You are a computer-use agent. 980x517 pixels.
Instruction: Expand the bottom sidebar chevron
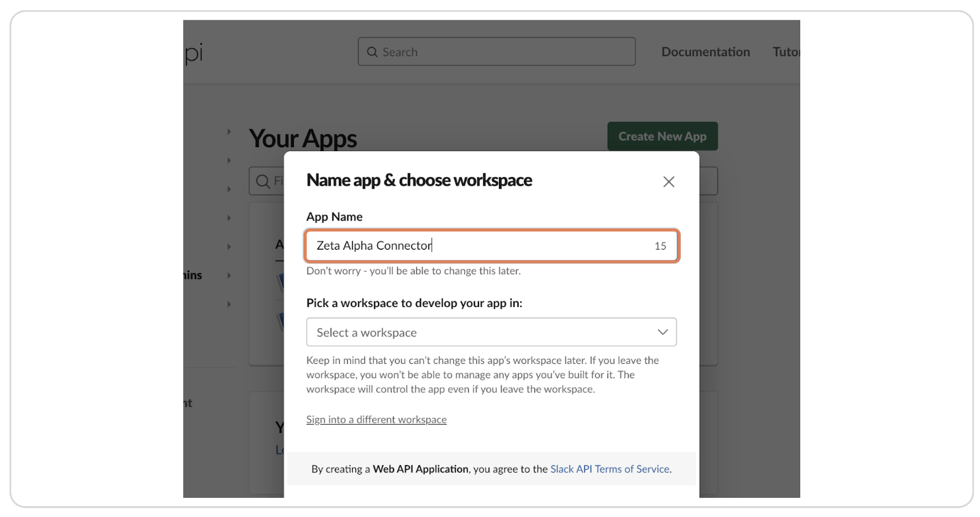pos(229,304)
